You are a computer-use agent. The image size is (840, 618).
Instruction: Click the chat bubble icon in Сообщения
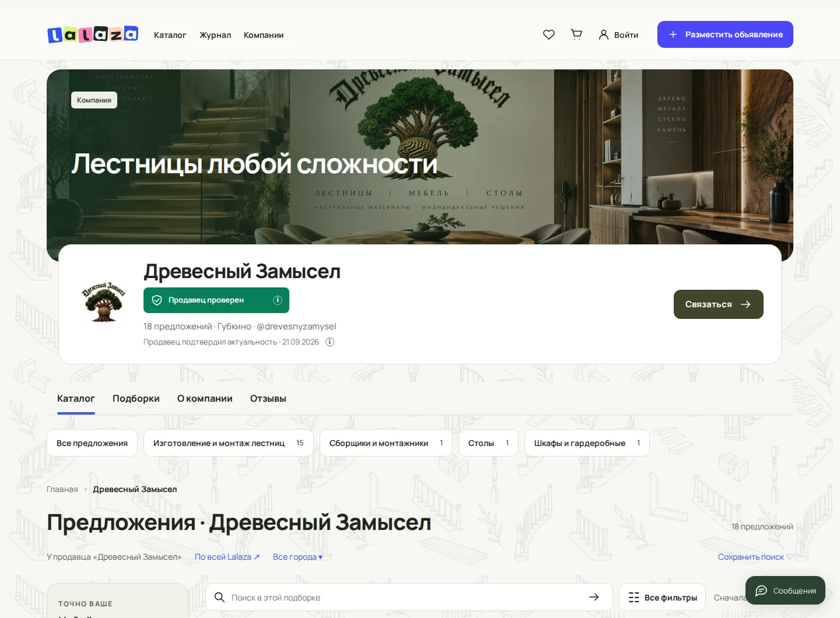click(761, 591)
